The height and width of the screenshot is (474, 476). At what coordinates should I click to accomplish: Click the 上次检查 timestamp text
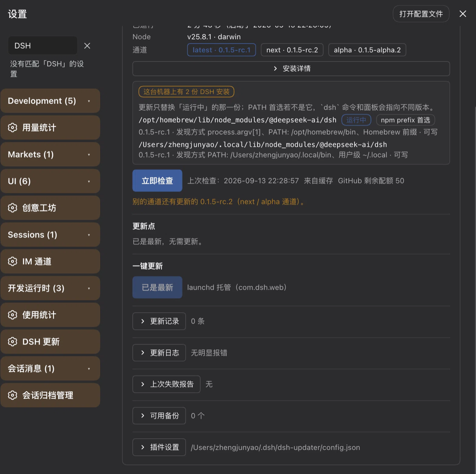click(x=243, y=181)
